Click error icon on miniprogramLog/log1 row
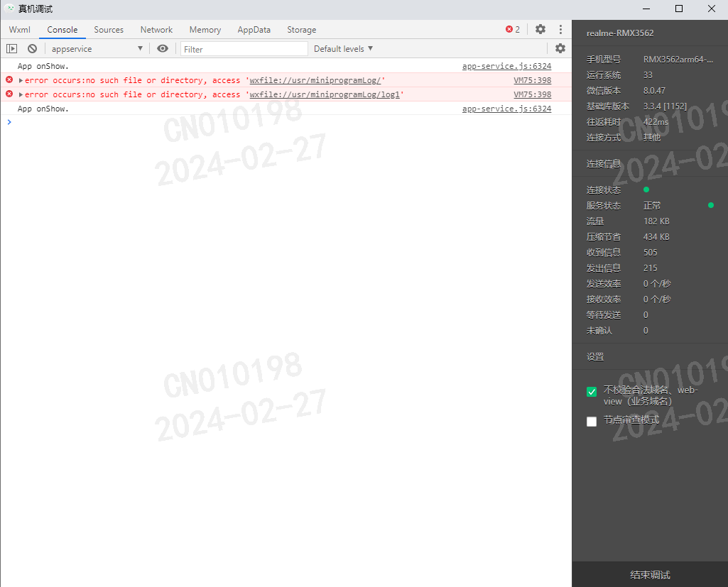Screen dimensions: 728x587 pyautogui.click(x=9, y=94)
